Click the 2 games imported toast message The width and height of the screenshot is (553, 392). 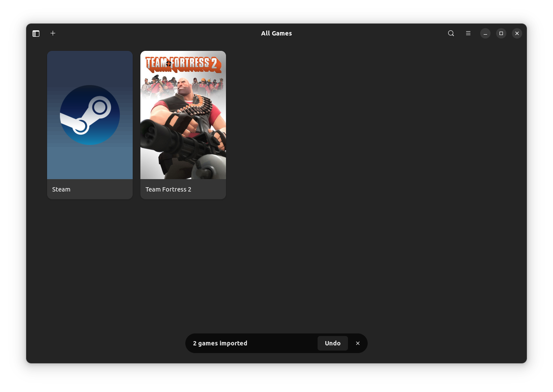pyautogui.click(x=220, y=343)
